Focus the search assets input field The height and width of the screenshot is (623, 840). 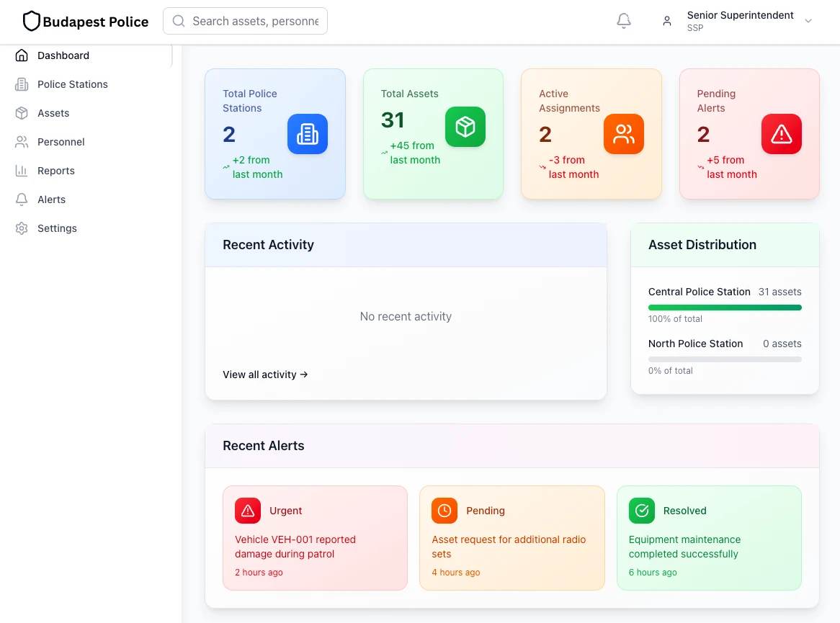tap(246, 21)
